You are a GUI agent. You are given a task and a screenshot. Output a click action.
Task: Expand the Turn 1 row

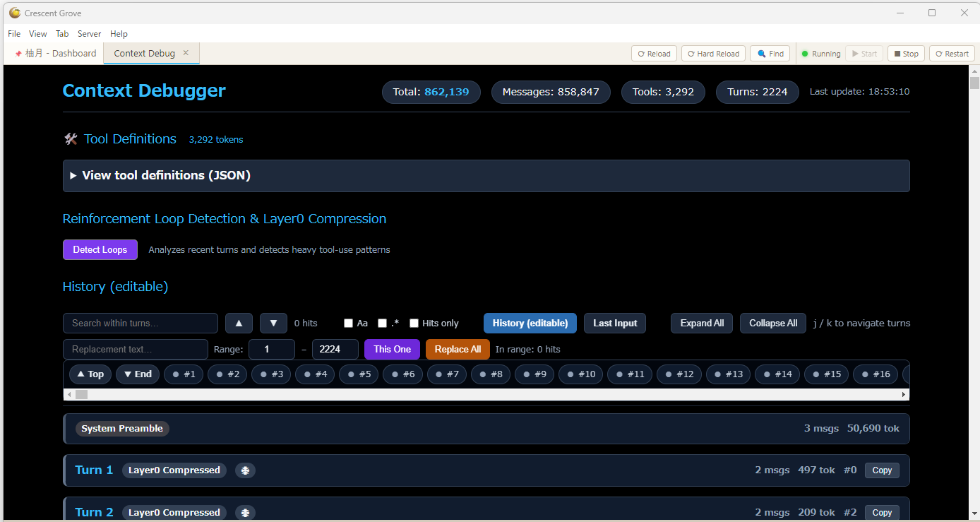[486, 470]
